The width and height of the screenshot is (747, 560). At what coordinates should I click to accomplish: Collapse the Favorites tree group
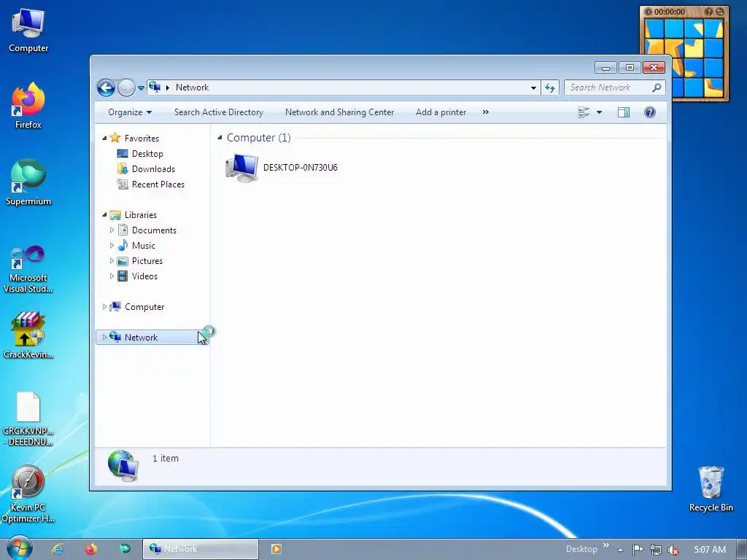coord(104,138)
